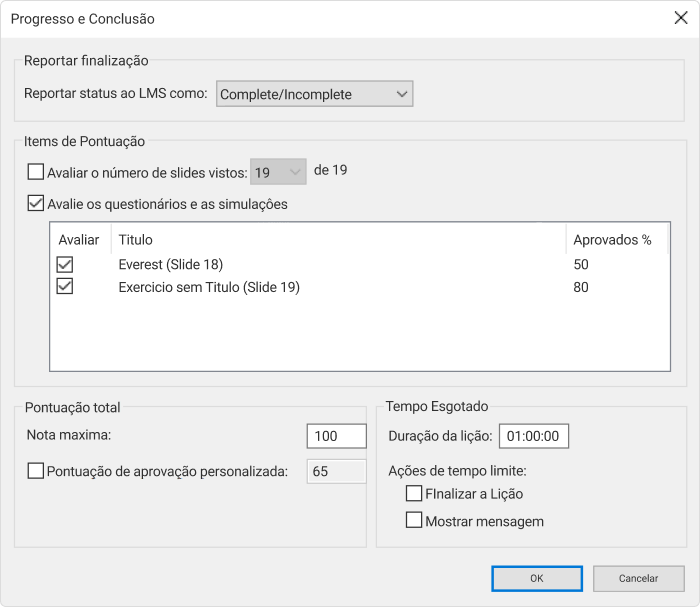Confirm with the OK button
This screenshot has width=700, height=607.
tap(537, 578)
